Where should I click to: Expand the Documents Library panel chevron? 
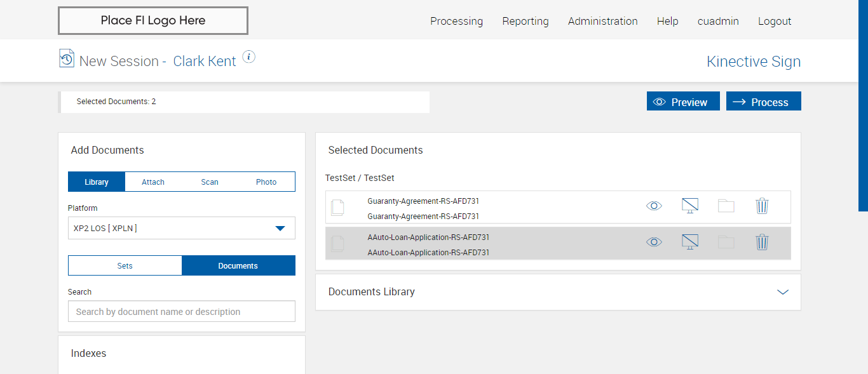click(783, 292)
